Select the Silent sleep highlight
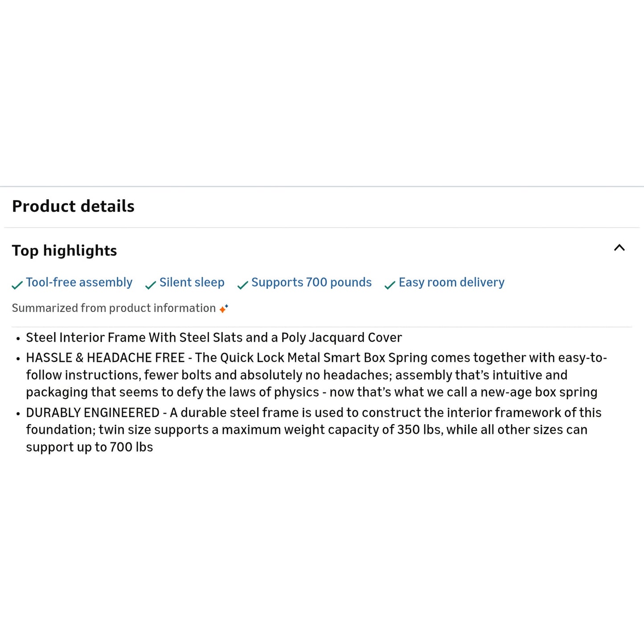Viewport: 644px width, 644px height. coord(192,282)
